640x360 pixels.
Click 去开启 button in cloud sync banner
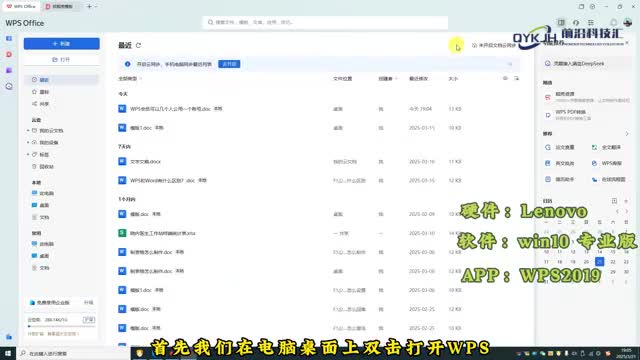click(x=229, y=64)
